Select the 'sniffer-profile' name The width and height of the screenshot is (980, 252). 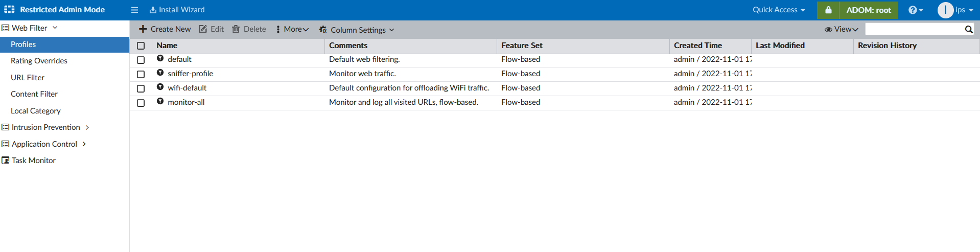pos(190,74)
